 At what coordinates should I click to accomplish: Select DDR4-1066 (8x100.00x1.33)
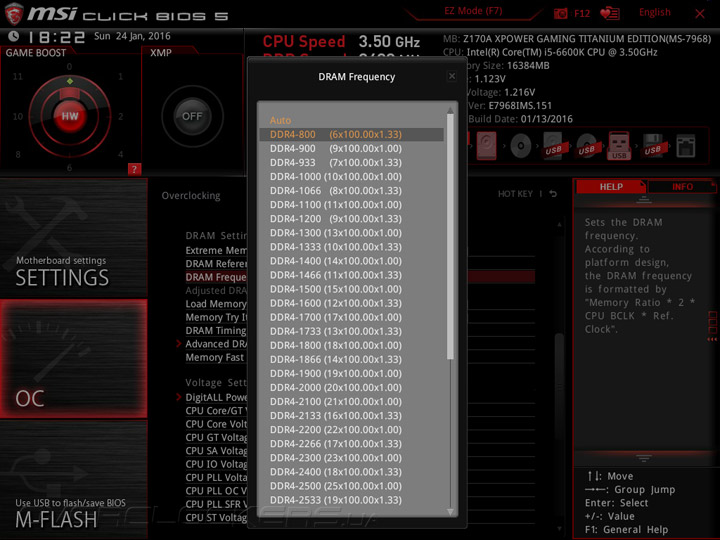tap(351, 191)
